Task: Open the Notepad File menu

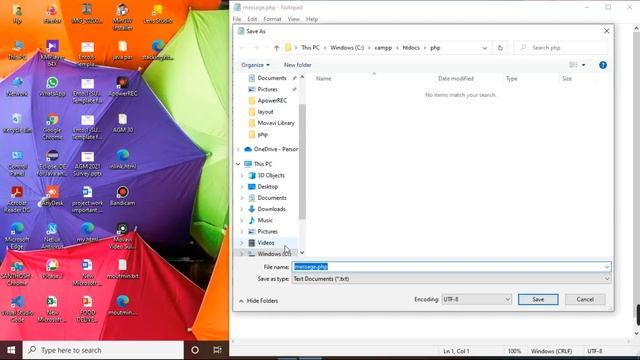Action: click(237, 19)
